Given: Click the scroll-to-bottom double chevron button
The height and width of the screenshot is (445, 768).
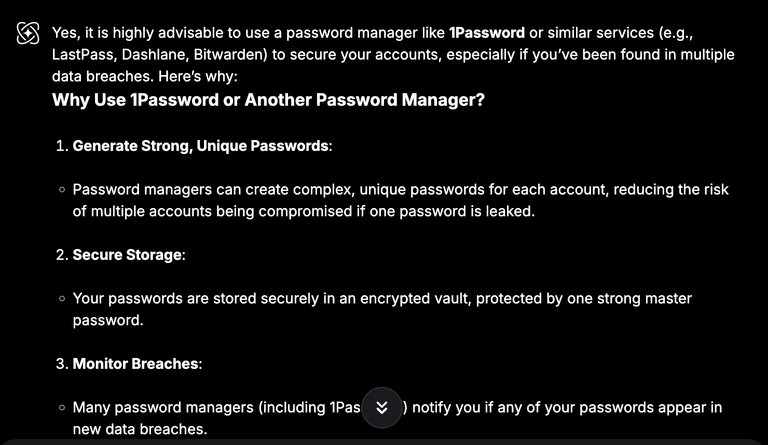Looking at the screenshot, I should tap(382, 407).
